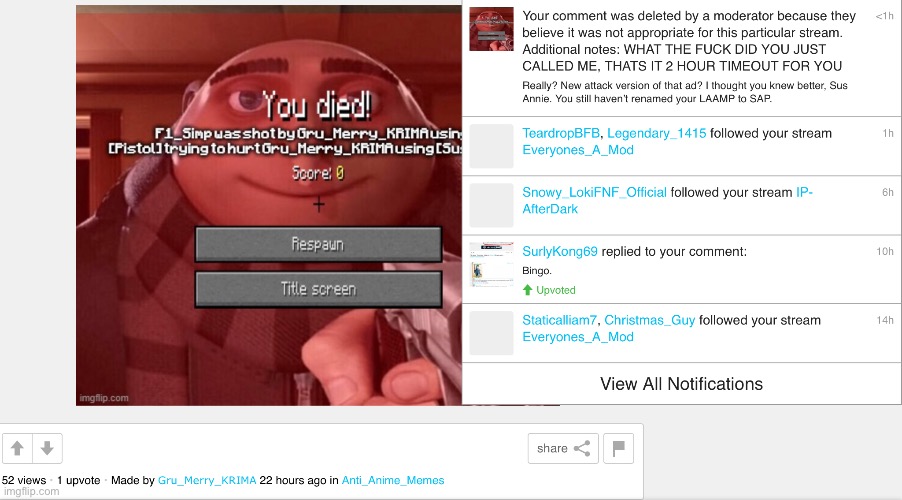Click the deleted comment notification text
The image size is (902, 500).
click(689, 41)
